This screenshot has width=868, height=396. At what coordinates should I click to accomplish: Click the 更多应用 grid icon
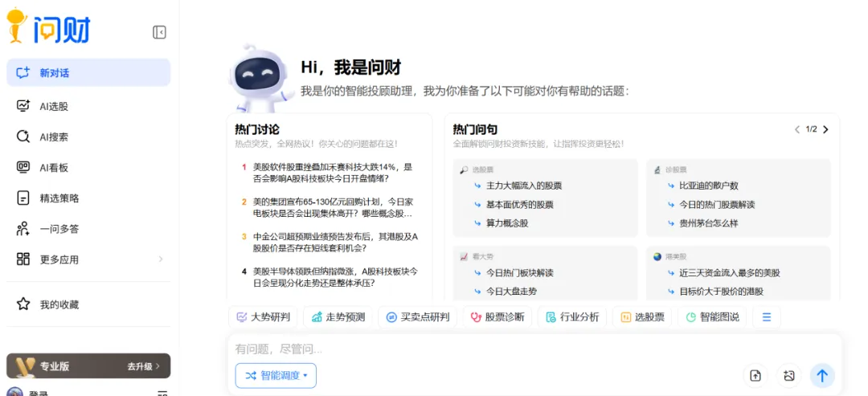[x=23, y=259]
